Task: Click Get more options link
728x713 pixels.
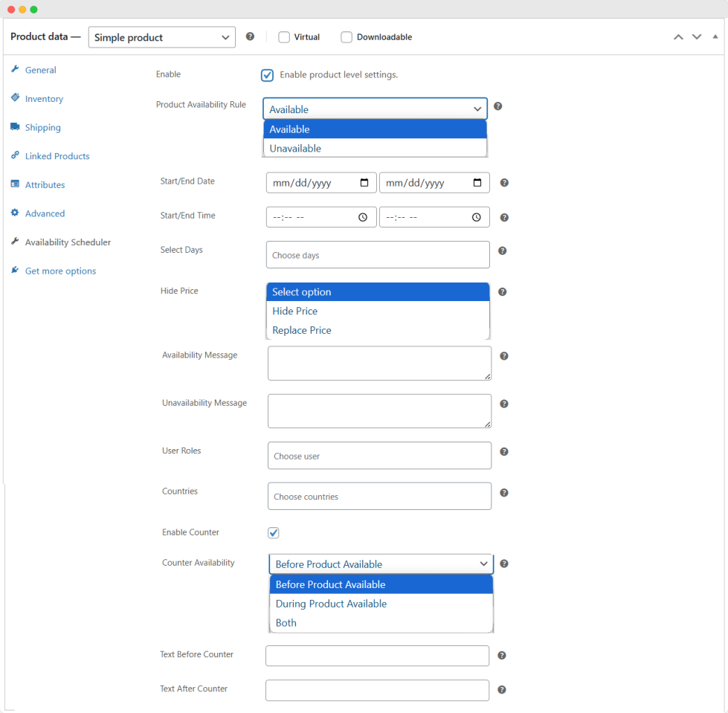Action: click(60, 271)
